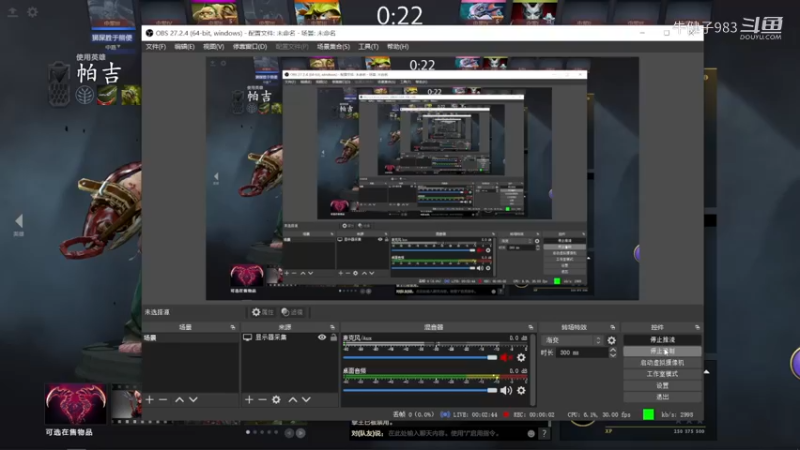Click the 可选在售物品 label in Dota 2

point(69,432)
